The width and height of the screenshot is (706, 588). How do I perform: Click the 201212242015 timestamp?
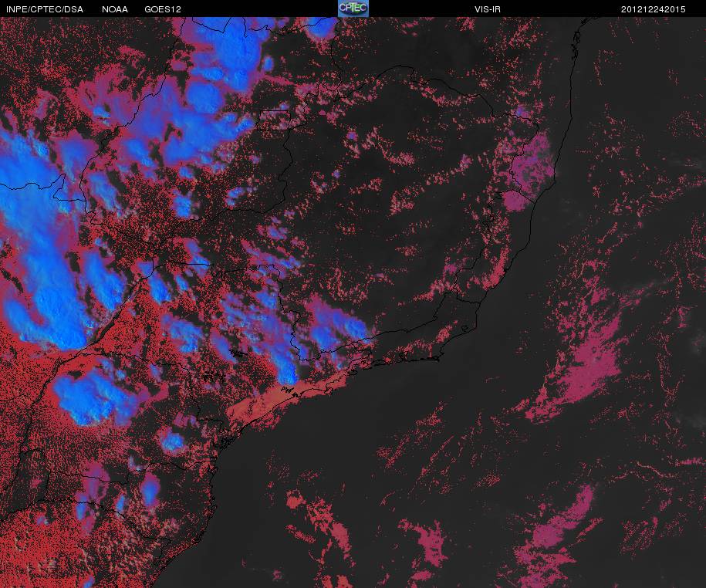pos(653,9)
